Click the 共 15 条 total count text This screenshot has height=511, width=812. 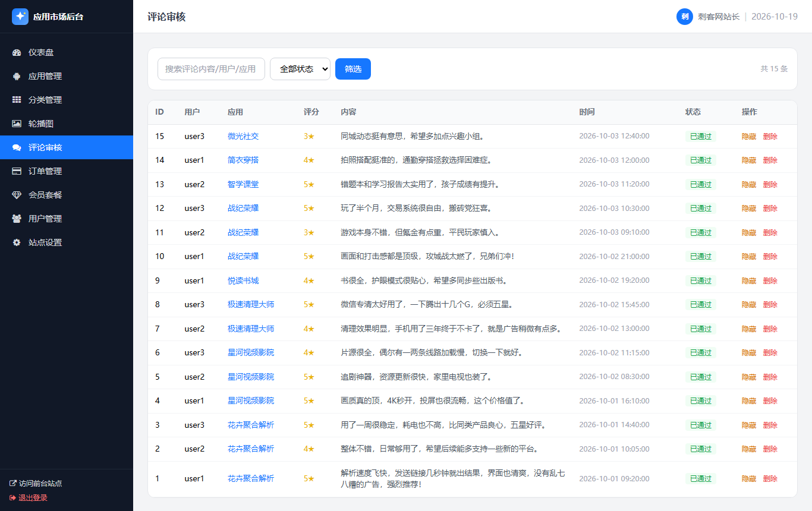(774, 69)
